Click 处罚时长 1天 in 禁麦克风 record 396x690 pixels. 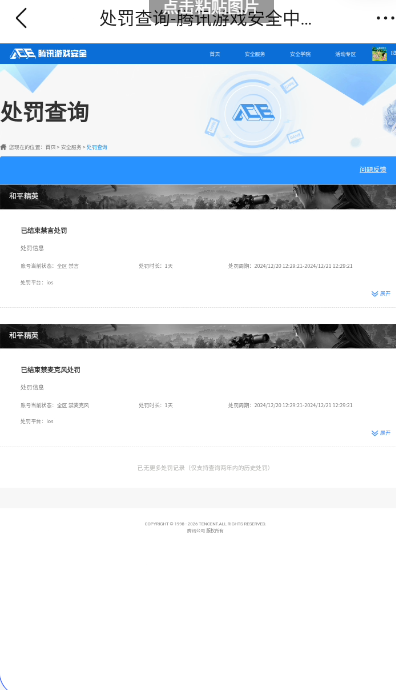156,405
